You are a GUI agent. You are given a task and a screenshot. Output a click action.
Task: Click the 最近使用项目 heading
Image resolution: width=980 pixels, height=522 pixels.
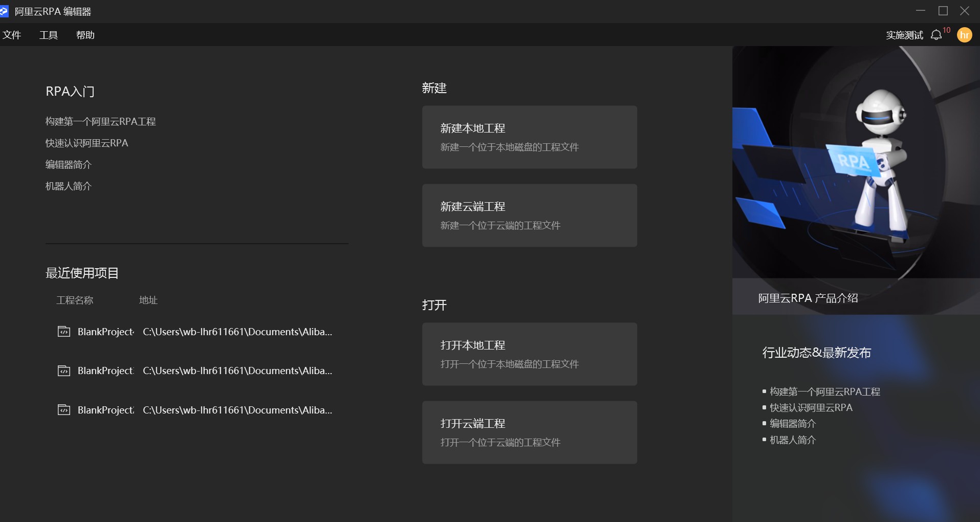82,273
